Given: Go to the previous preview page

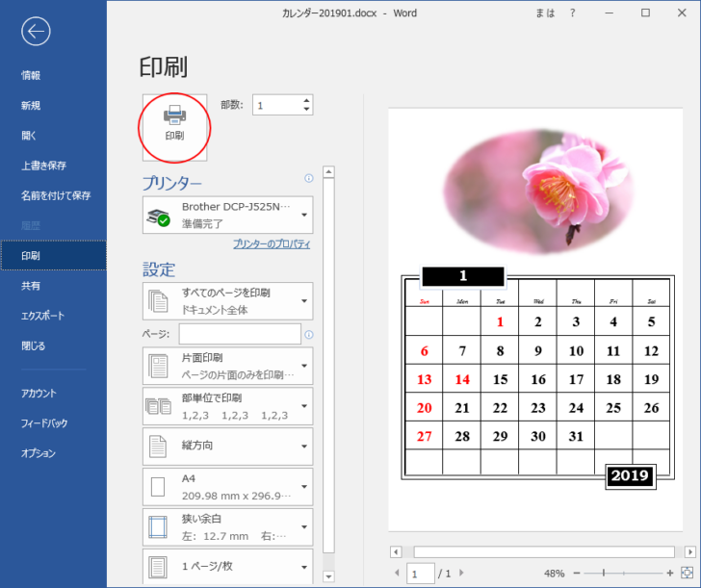Looking at the screenshot, I should 396,574.
